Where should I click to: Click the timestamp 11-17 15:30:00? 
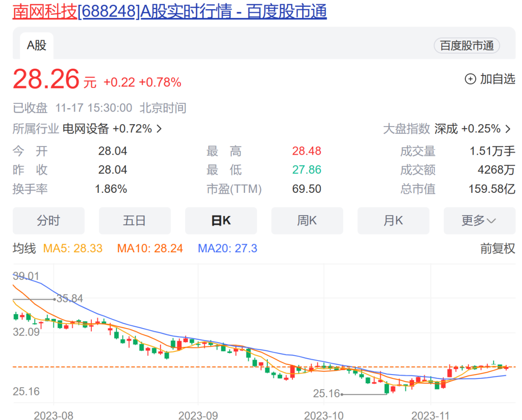coord(94,108)
